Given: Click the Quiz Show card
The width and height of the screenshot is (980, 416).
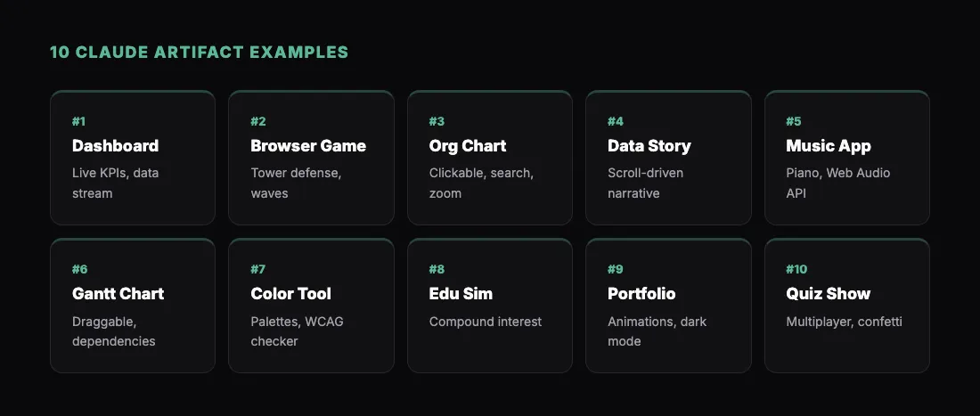Looking at the screenshot, I should [846, 306].
